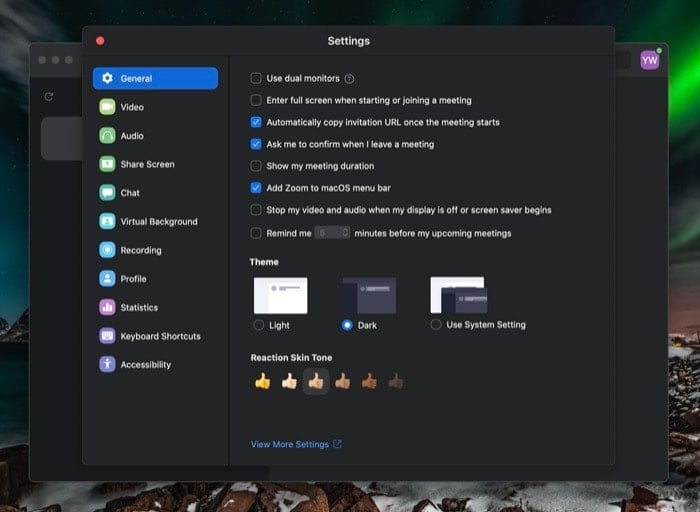Click the Light theme preview thumbnail

pyautogui.click(x=280, y=295)
